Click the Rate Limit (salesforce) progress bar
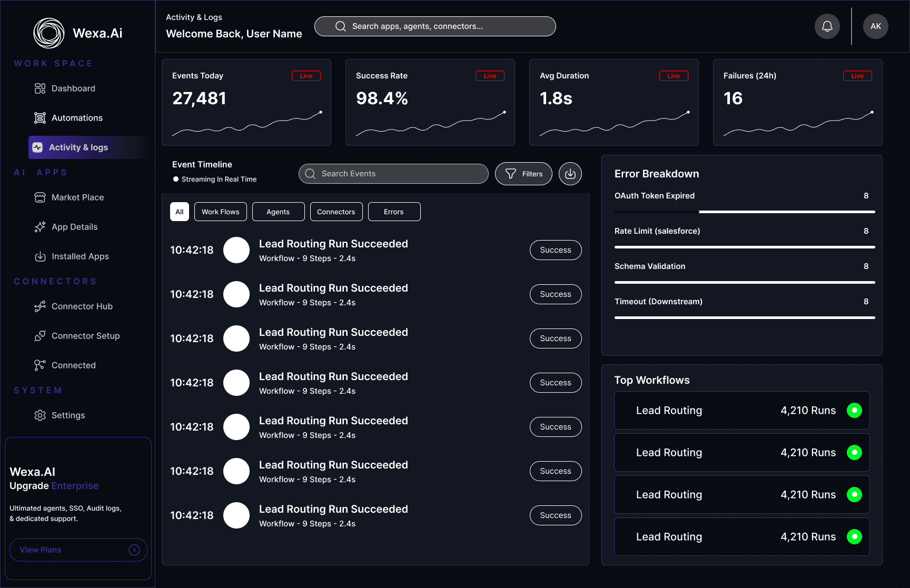 pyautogui.click(x=745, y=247)
